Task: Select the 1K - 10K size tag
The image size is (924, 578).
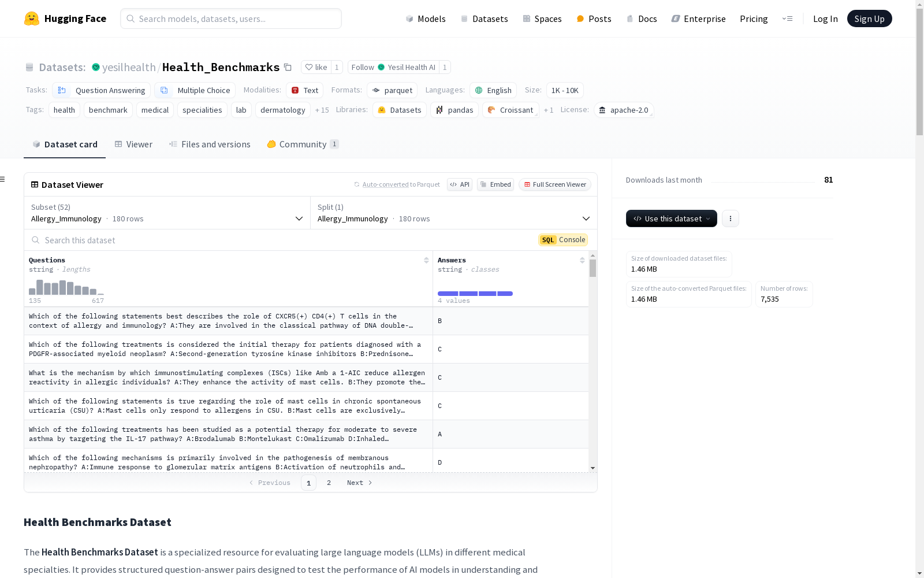Action: (565, 90)
